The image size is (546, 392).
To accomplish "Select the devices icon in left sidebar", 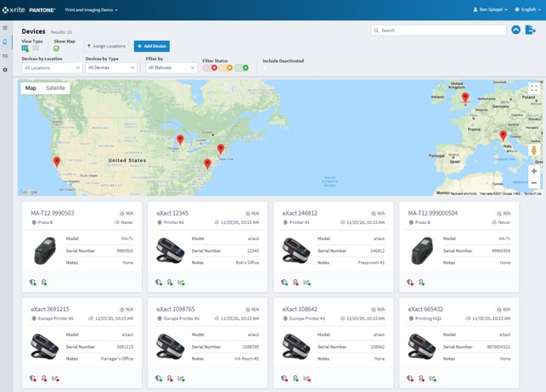I will tap(5, 42).
